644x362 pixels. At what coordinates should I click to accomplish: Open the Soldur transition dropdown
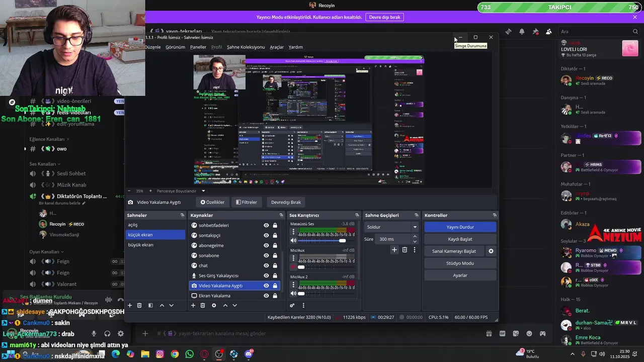coord(391,227)
